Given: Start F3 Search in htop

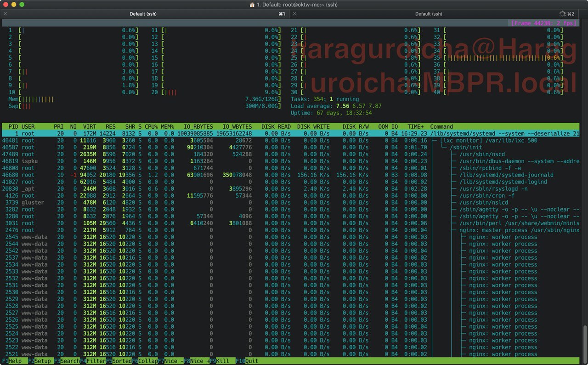Looking at the screenshot, I should point(67,361).
